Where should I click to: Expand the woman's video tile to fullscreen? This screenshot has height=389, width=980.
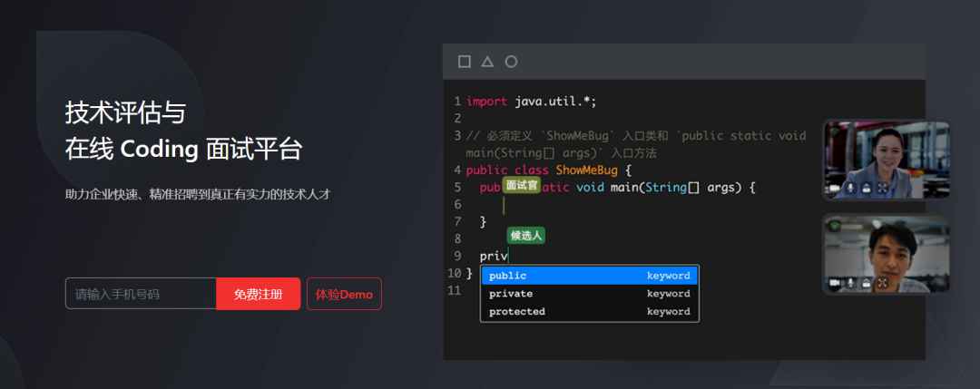(883, 188)
